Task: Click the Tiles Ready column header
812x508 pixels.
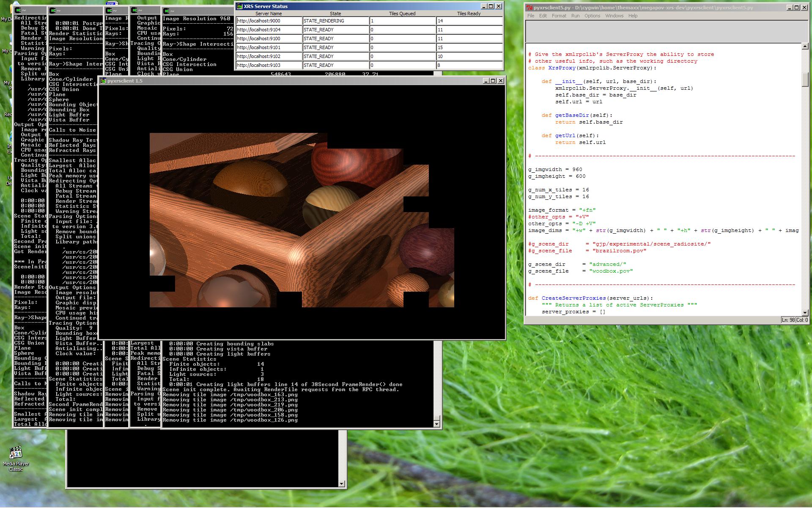Action: pos(469,14)
